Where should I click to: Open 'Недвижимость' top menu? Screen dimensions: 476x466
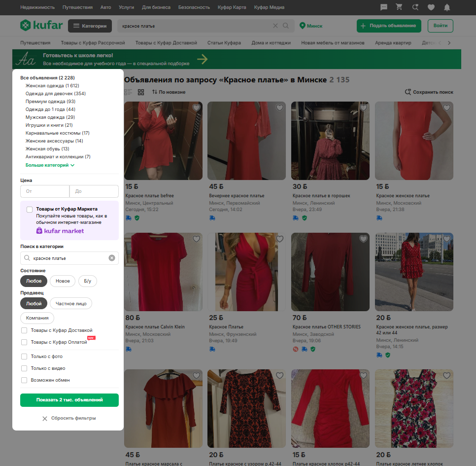[x=37, y=7]
